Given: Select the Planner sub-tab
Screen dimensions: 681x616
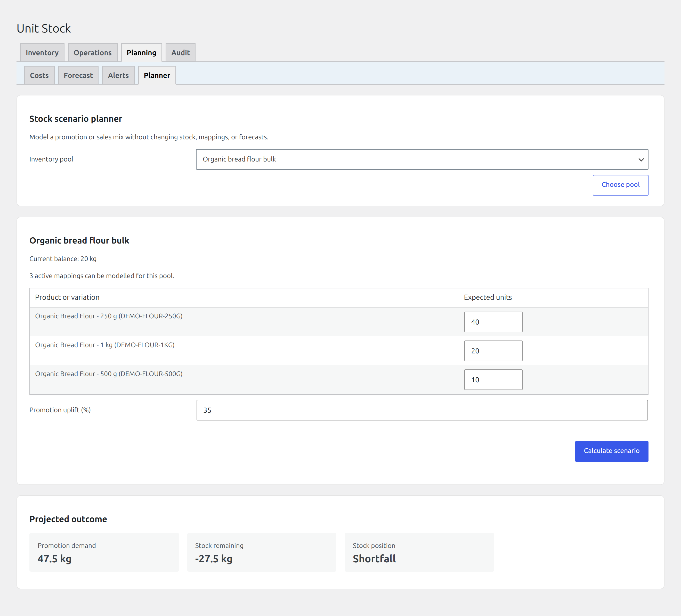Looking at the screenshot, I should 157,75.
